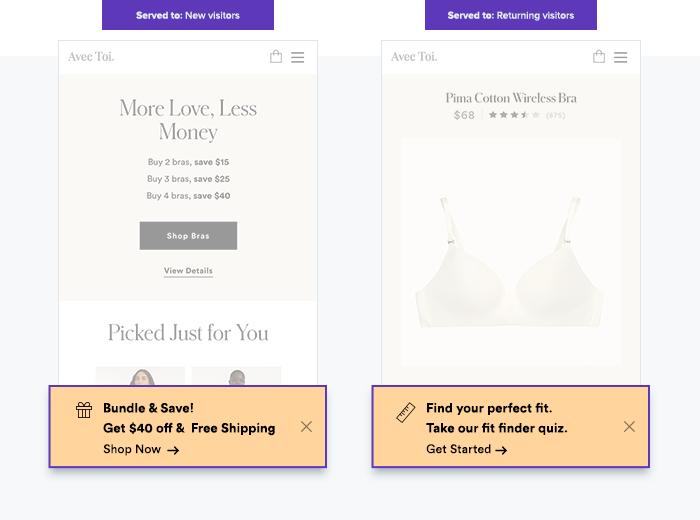Click the star rating under Pima Cotton Bra

click(514, 115)
